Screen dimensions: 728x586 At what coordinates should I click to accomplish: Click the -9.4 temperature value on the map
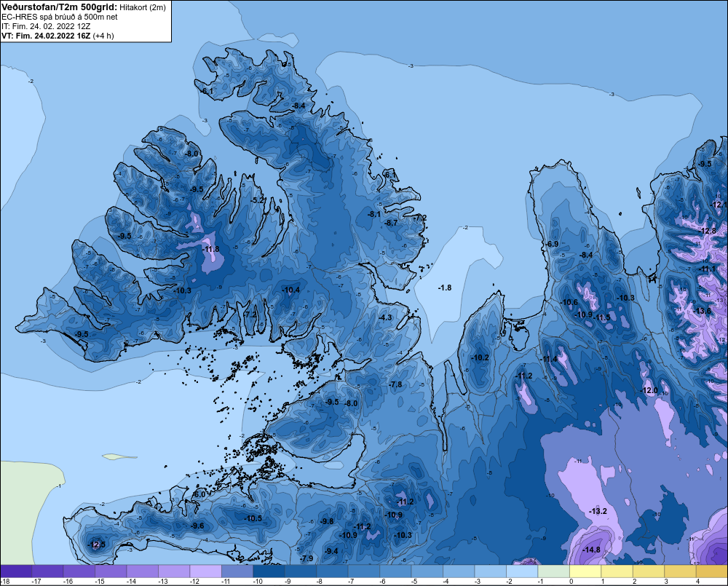[x=331, y=551]
